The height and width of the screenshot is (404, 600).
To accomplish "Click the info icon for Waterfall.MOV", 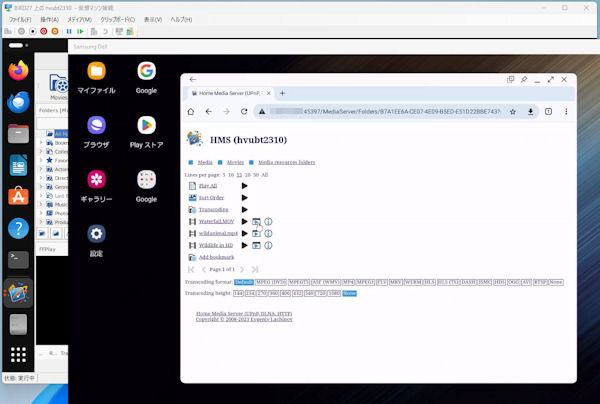I will 268,222.
